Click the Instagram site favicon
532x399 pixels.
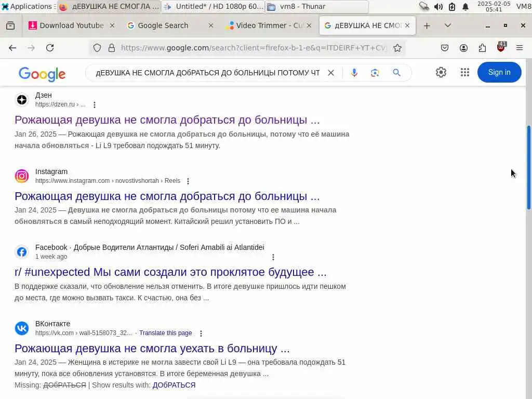pos(22,176)
